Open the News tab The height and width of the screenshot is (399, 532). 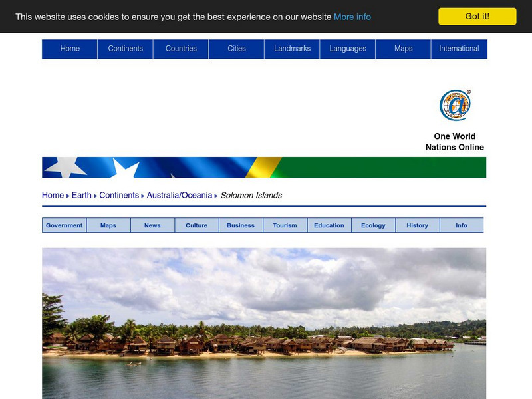[x=152, y=225]
